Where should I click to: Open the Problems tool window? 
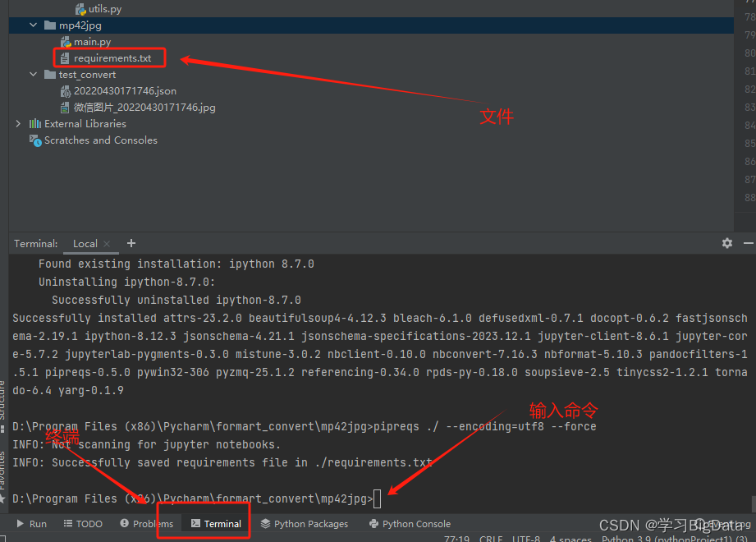(x=147, y=524)
